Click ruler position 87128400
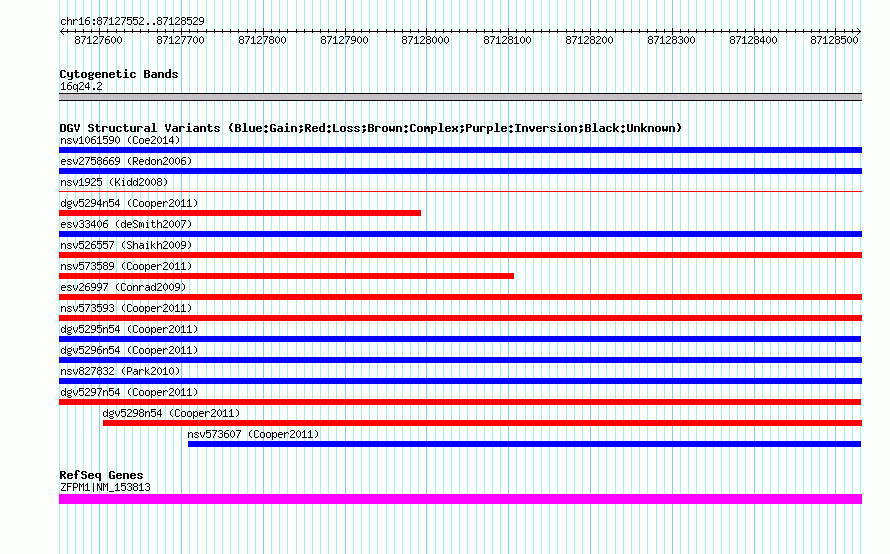Image resolution: width=890 pixels, height=554 pixels. [x=753, y=40]
